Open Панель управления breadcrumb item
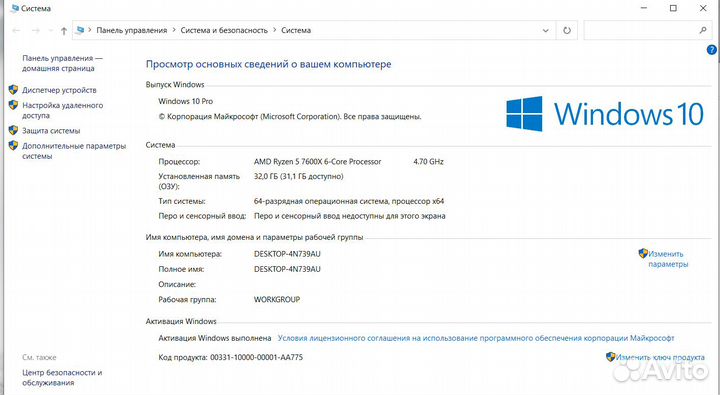 click(x=132, y=30)
